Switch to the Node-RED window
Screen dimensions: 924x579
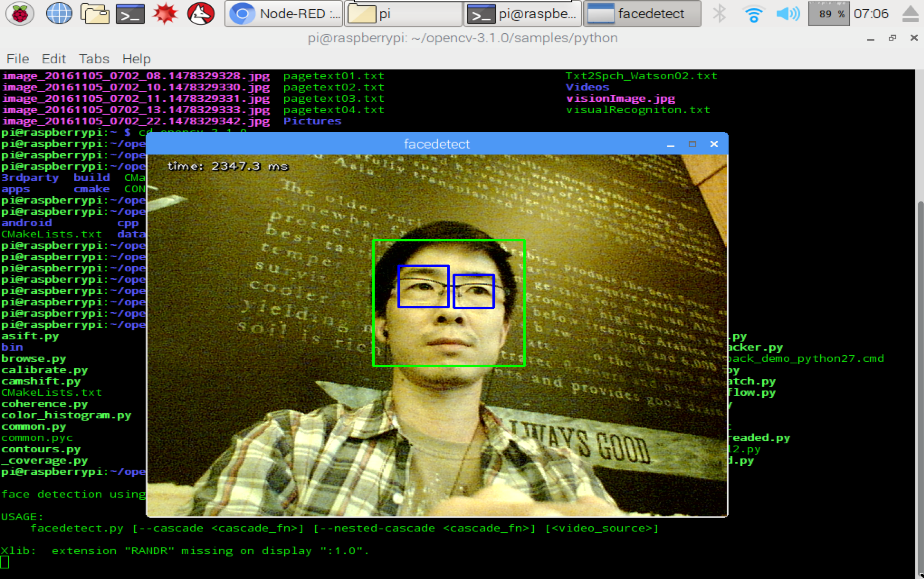[283, 13]
